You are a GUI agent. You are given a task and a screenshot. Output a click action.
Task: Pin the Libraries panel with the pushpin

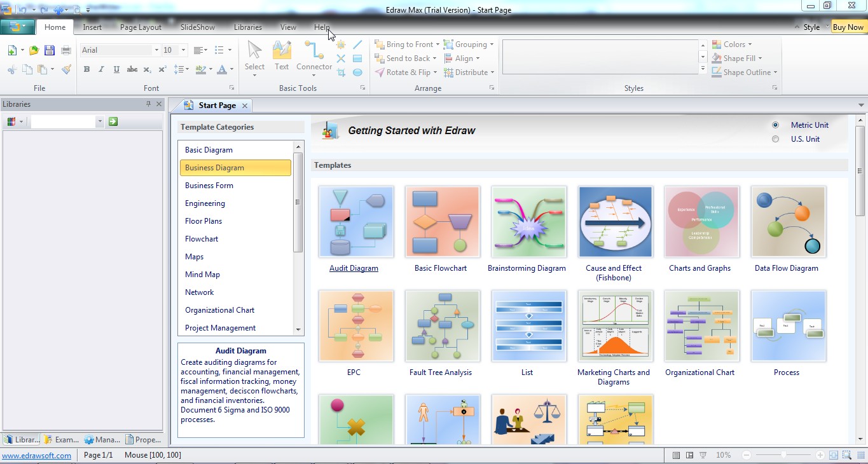click(x=149, y=104)
